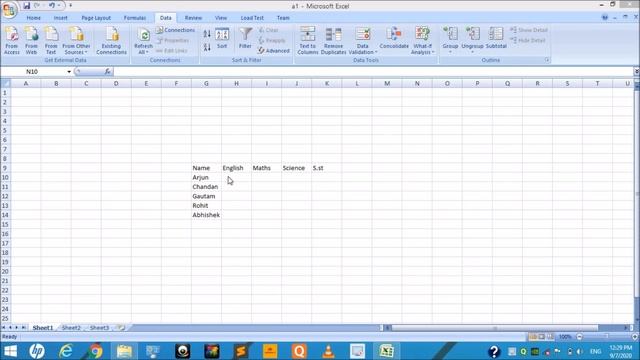Open the Sort dialog
Screen dimensions: 640x360
222,38
